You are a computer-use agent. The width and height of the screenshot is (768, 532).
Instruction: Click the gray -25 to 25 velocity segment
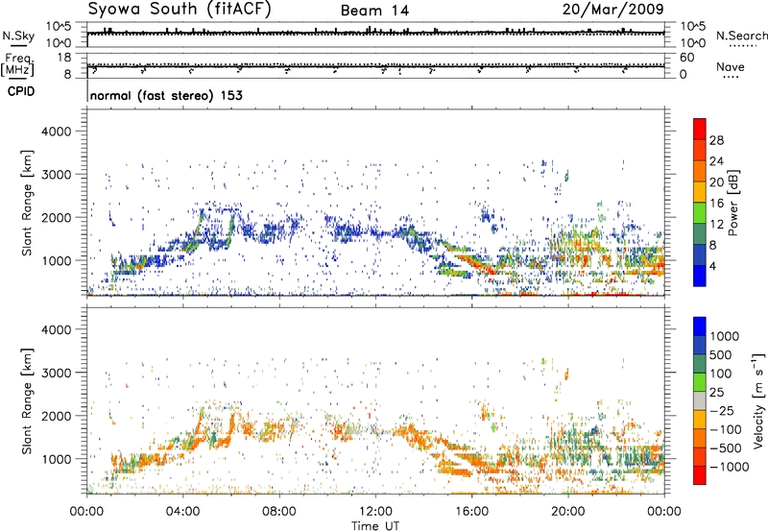(x=700, y=400)
